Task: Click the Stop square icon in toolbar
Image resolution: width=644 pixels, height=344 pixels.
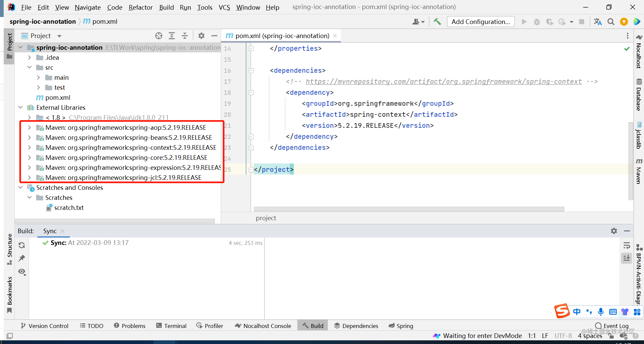Action: [x=582, y=22]
